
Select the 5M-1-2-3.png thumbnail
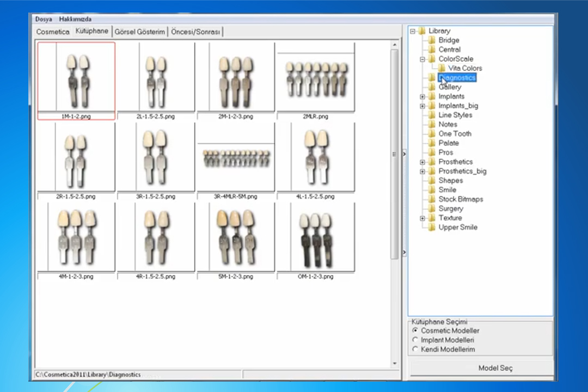236,241
